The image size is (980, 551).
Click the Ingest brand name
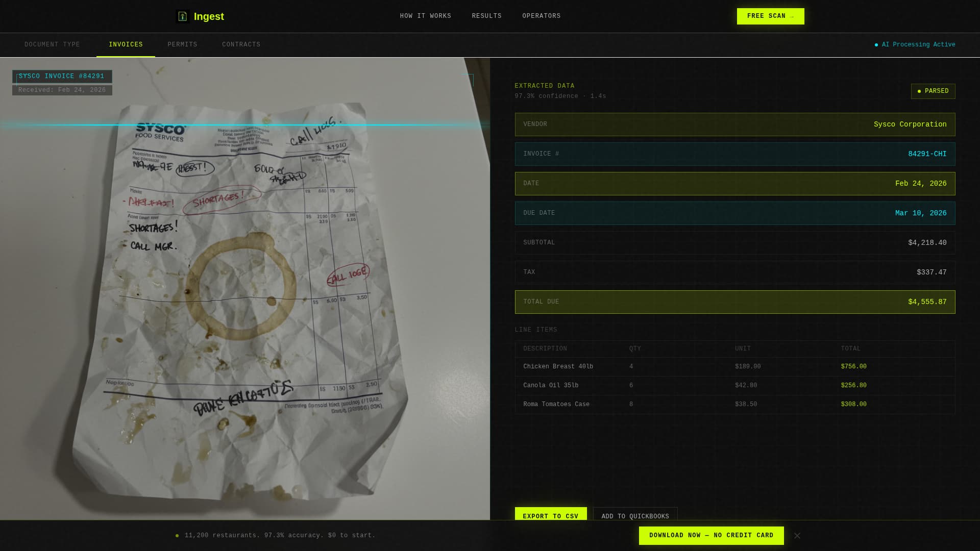coord(209,16)
